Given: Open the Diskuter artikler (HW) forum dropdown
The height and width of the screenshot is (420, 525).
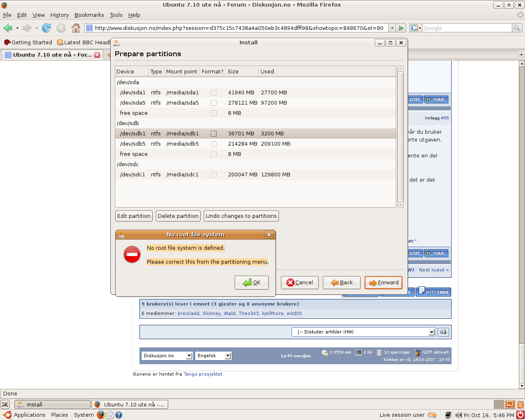Looking at the screenshot, I should coord(363,332).
